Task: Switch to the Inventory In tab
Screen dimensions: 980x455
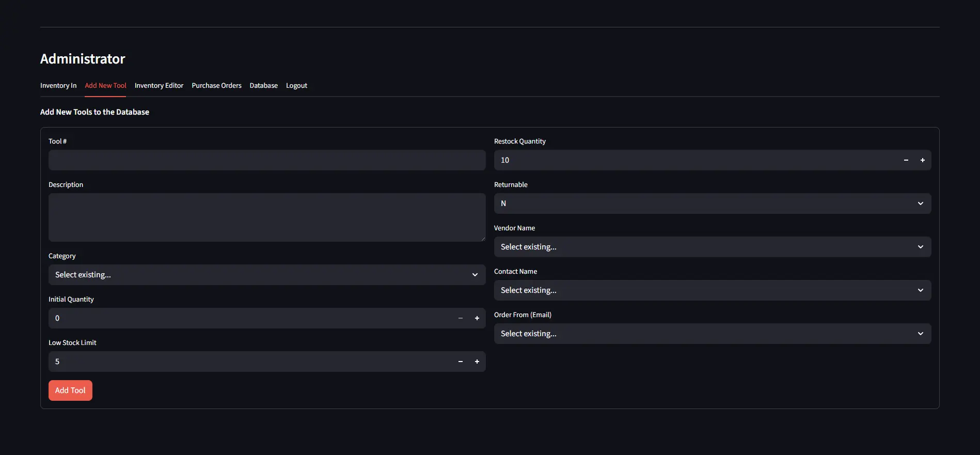Action: (58, 86)
